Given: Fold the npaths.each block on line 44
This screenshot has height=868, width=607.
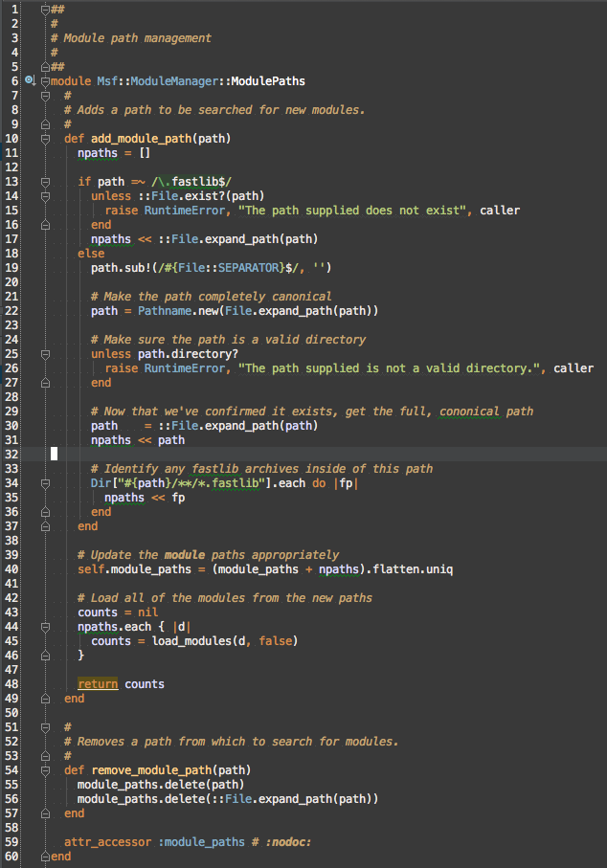Looking at the screenshot, I should (45, 627).
